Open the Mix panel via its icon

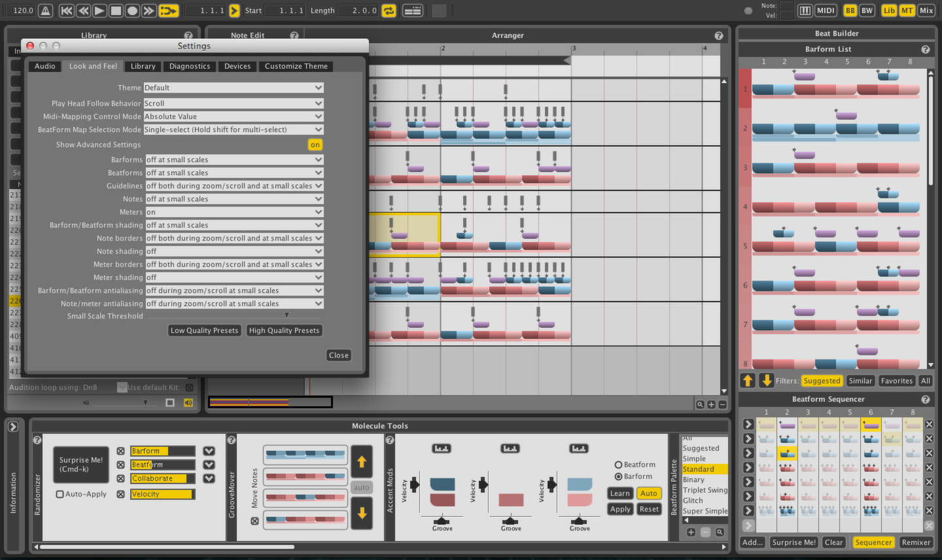(926, 10)
